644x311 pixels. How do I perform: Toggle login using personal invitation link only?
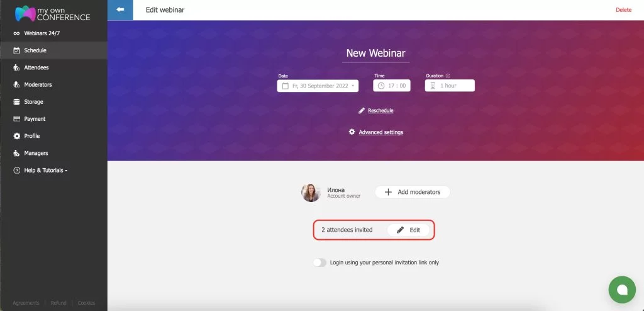319,263
